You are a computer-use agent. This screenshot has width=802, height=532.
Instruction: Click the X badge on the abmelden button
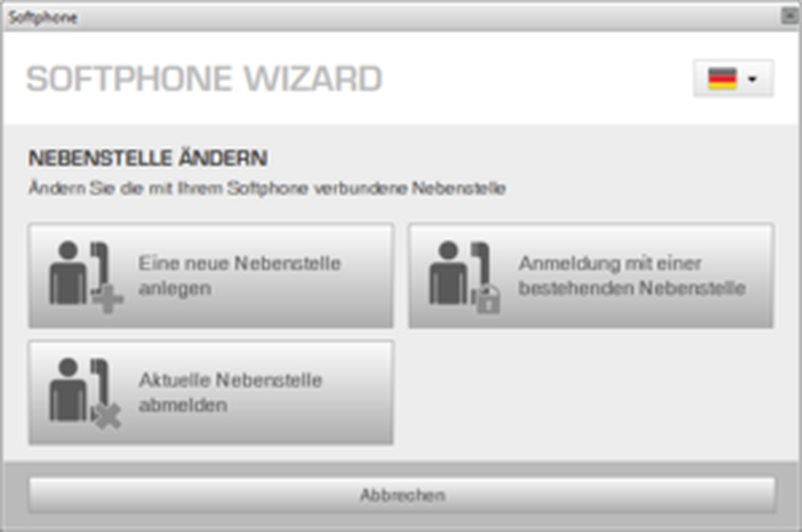tap(107, 417)
